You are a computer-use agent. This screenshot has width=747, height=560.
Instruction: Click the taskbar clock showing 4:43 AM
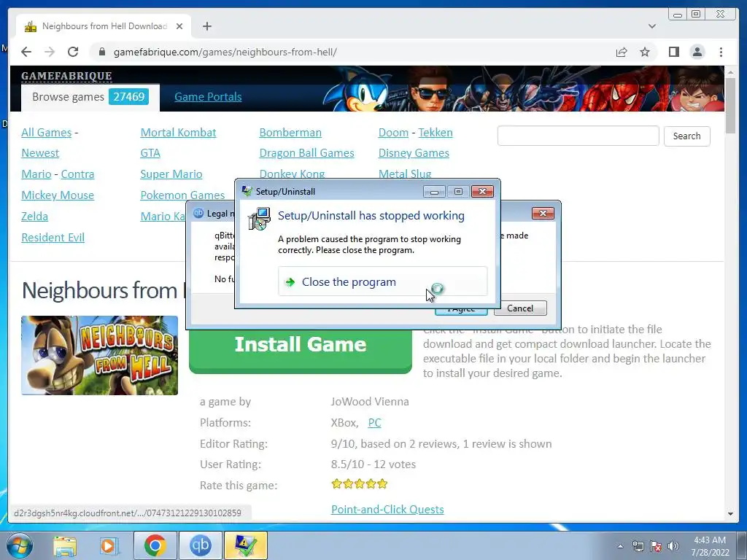pos(710,546)
